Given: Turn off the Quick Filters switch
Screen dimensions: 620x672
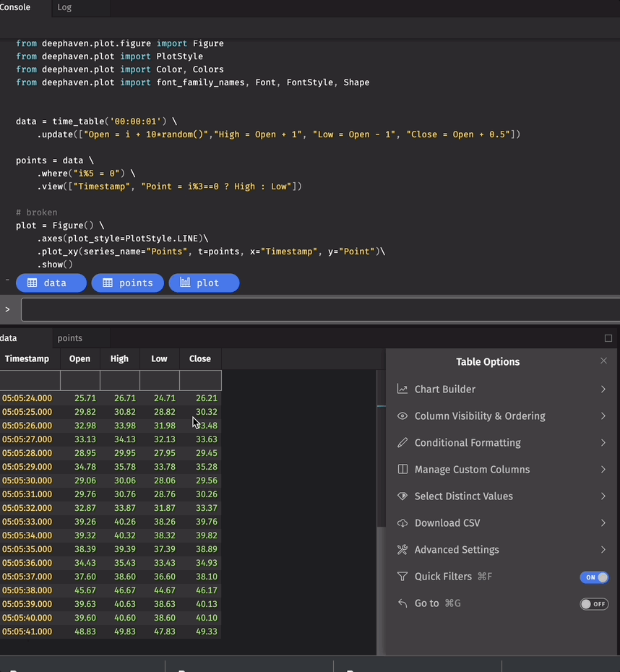Looking at the screenshot, I should pos(594,577).
